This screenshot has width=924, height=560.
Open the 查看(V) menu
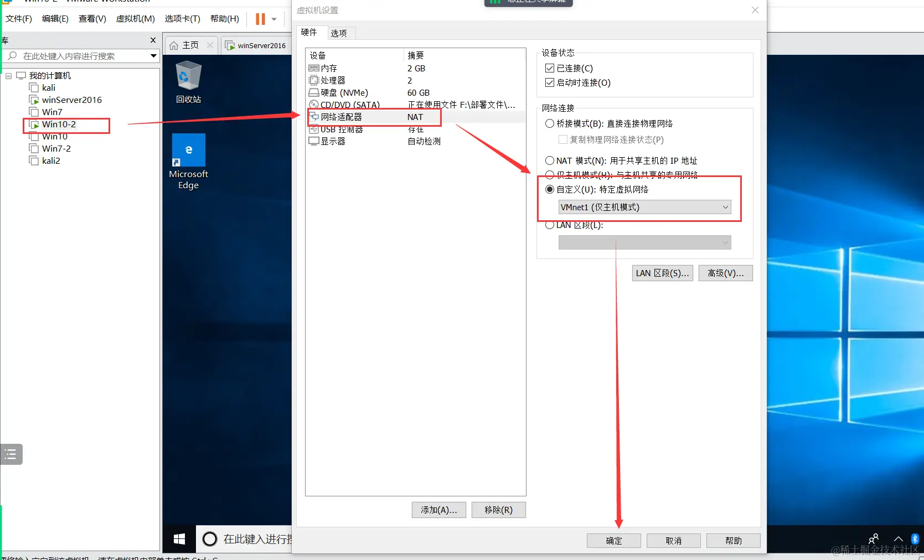coord(92,19)
